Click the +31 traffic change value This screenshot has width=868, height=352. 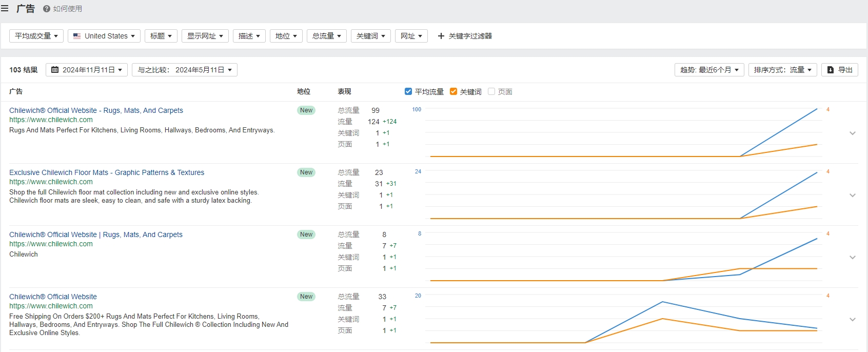click(x=391, y=184)
